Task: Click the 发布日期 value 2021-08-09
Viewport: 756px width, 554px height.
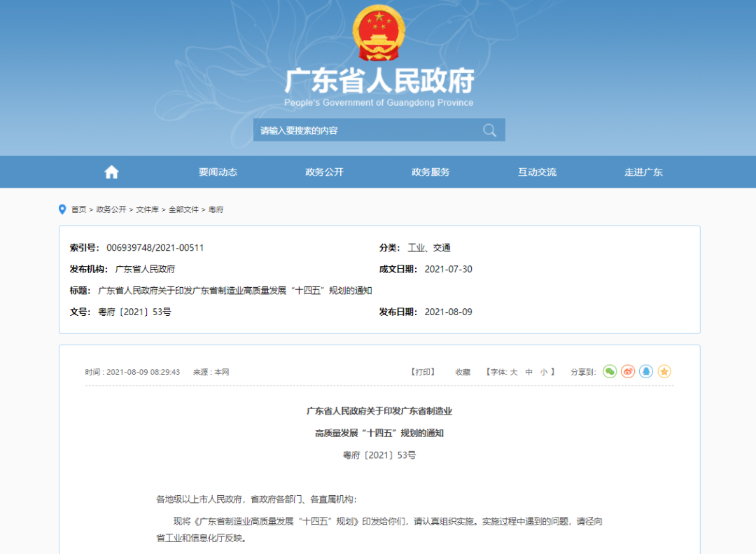Action: pyautogui.click(x=449, y=312)
